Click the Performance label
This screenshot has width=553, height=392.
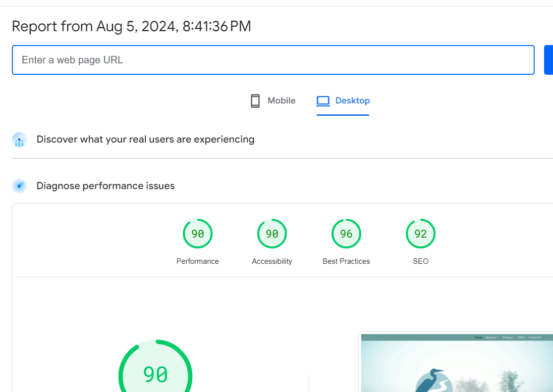[198, 261]
